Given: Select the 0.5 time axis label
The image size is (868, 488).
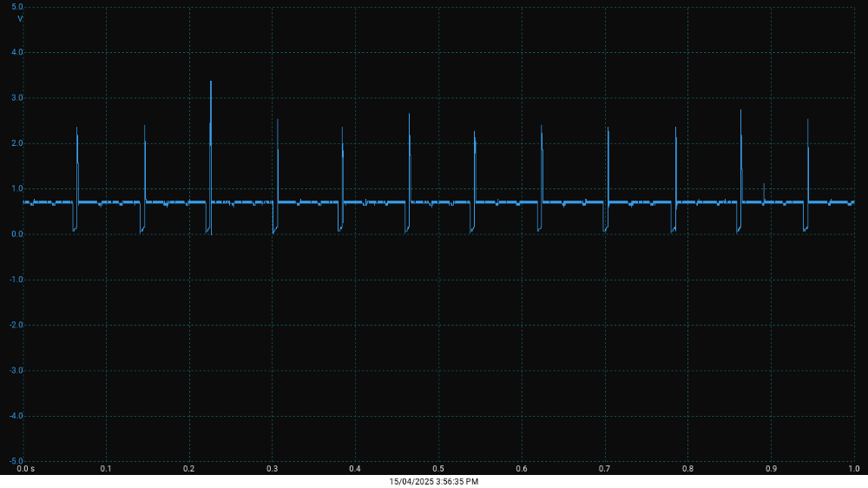Looking at the screenshot, I should pos(438,469).
